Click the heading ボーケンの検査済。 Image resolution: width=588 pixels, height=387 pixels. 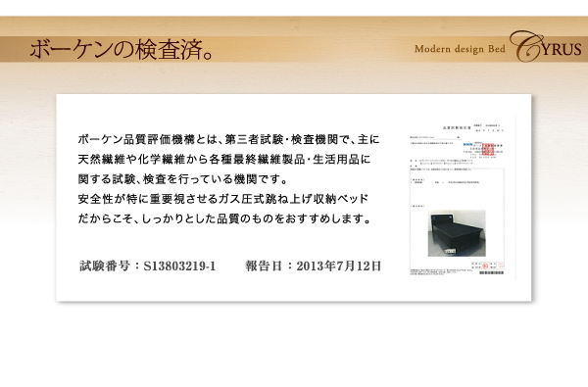(122, 50)
